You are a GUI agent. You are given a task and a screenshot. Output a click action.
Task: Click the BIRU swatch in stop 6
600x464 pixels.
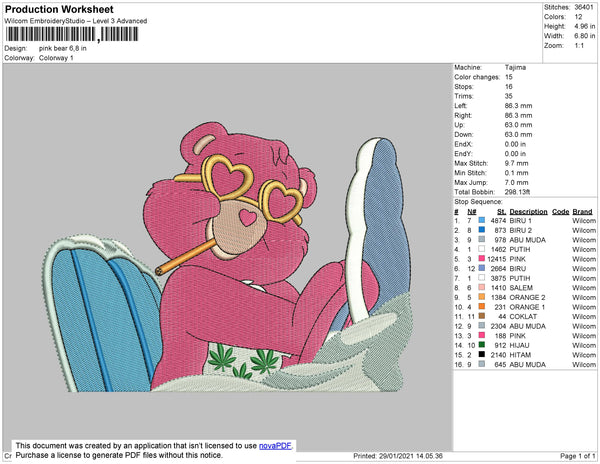(481, 268)
